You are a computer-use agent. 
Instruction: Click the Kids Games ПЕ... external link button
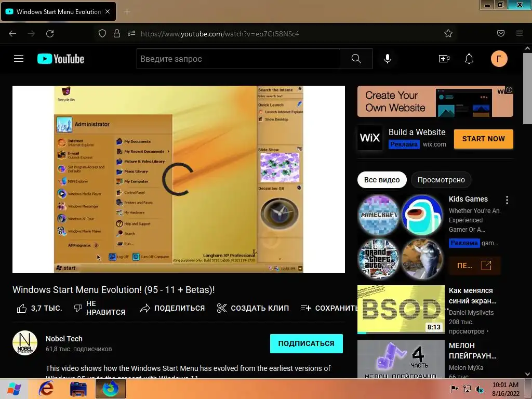474,265
